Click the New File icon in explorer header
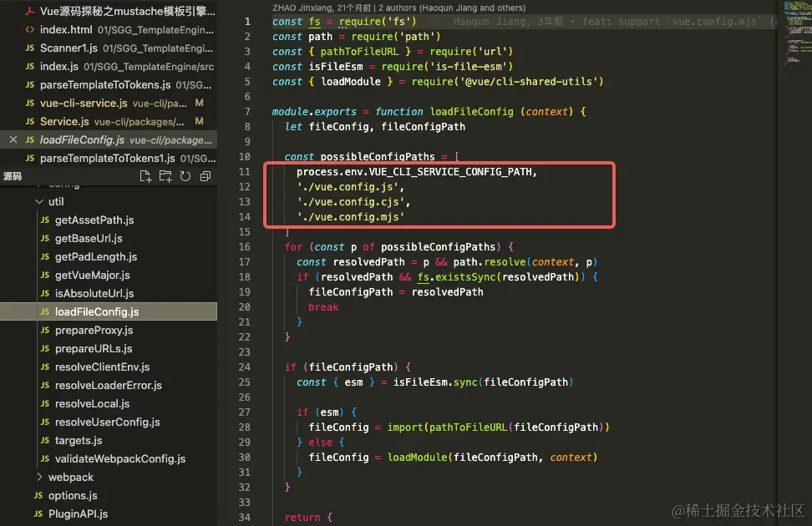Screen dimensions: 812x526 [145, 176]
